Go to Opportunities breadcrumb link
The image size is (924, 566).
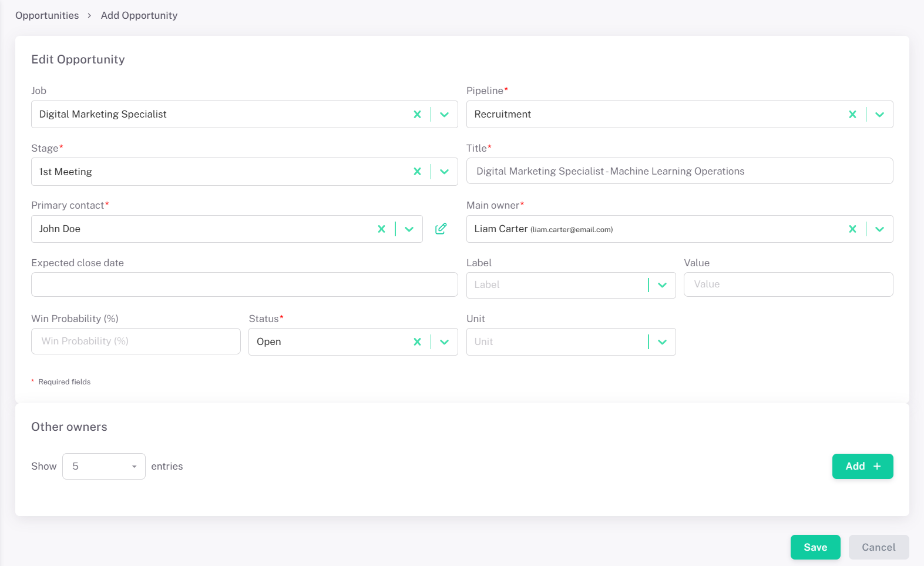tap(47, 15)
